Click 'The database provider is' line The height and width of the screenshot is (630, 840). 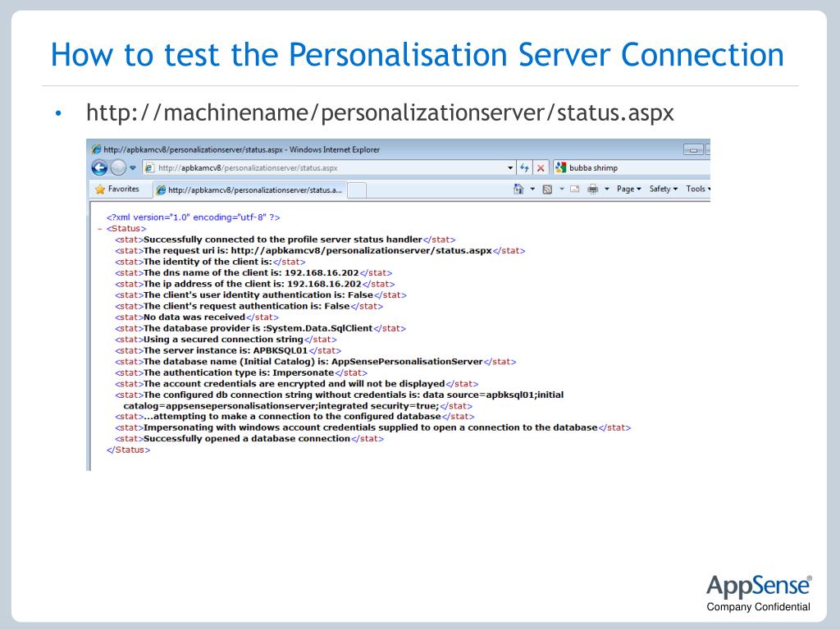click(260, 328)
